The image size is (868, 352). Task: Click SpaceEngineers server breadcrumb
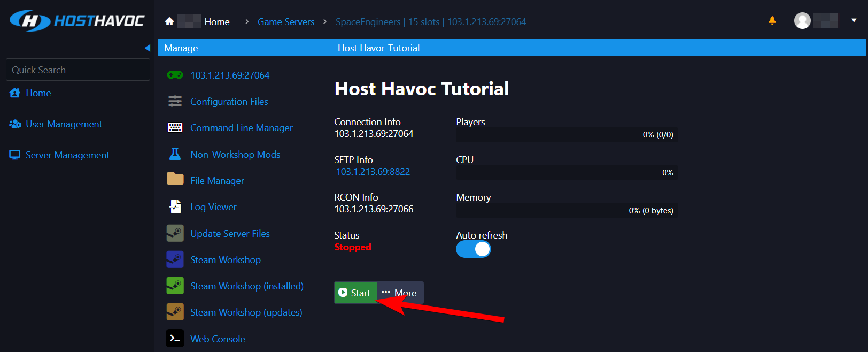pos(431,22)
